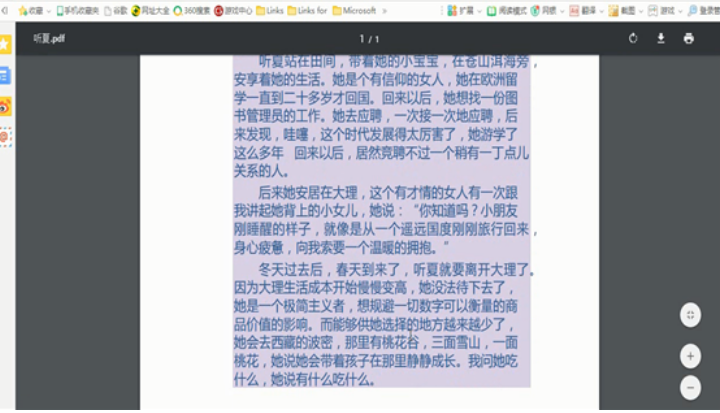Download the PDF file
720x413 pixels.
[x=661, y=39]
